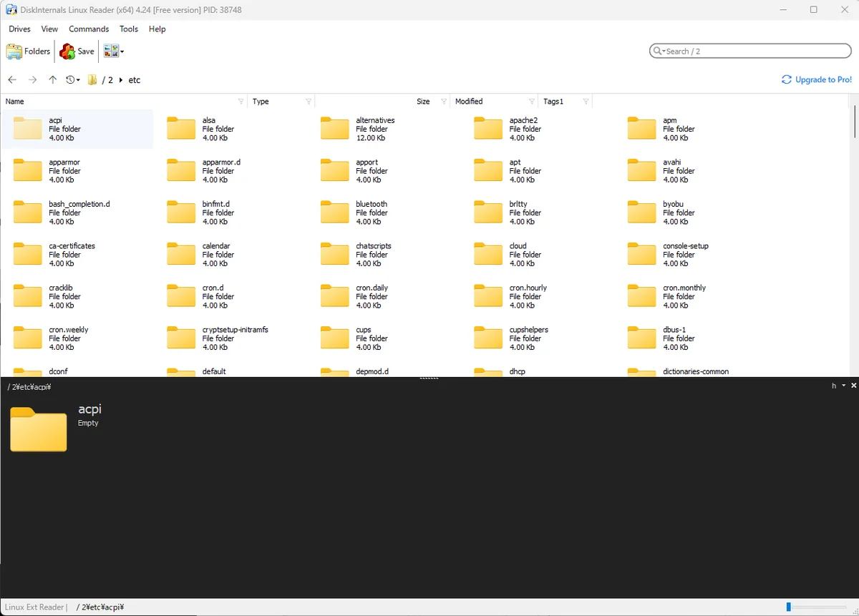This screenshot has height=616, width=859.
Task: Select the chatscripts folder icon
Action: (x=335, y=254)
